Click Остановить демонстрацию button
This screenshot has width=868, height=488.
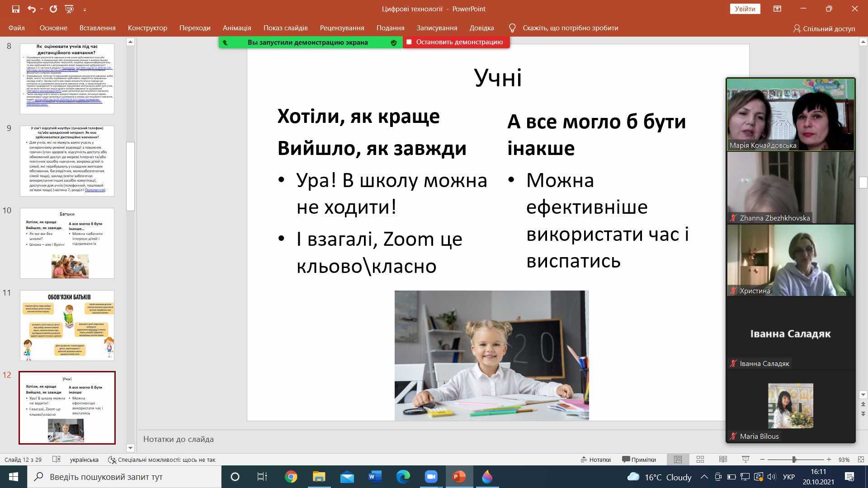click(456, 42)
